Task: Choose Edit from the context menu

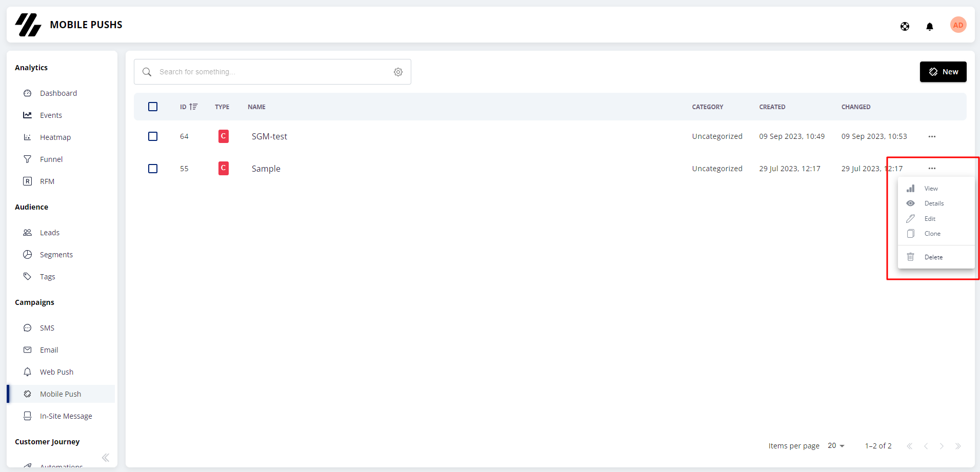Action: point(936,219)
